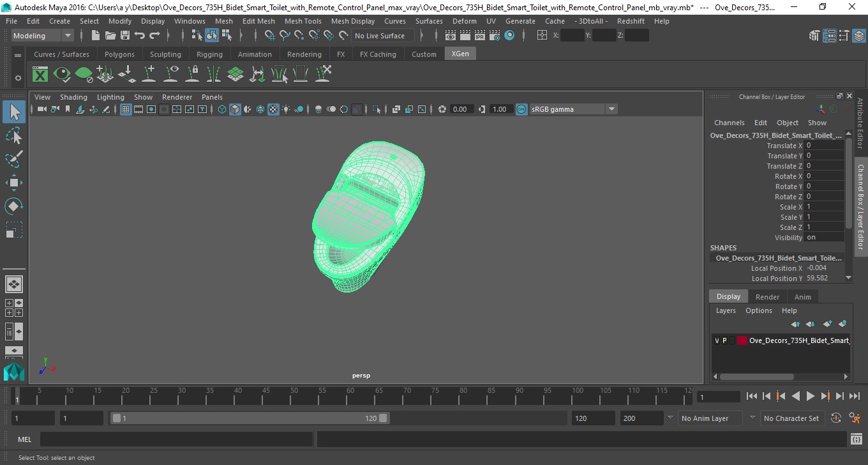The image size is (868, 465).
Task: Click move layer up arrow icon
Action: (795, 324)
